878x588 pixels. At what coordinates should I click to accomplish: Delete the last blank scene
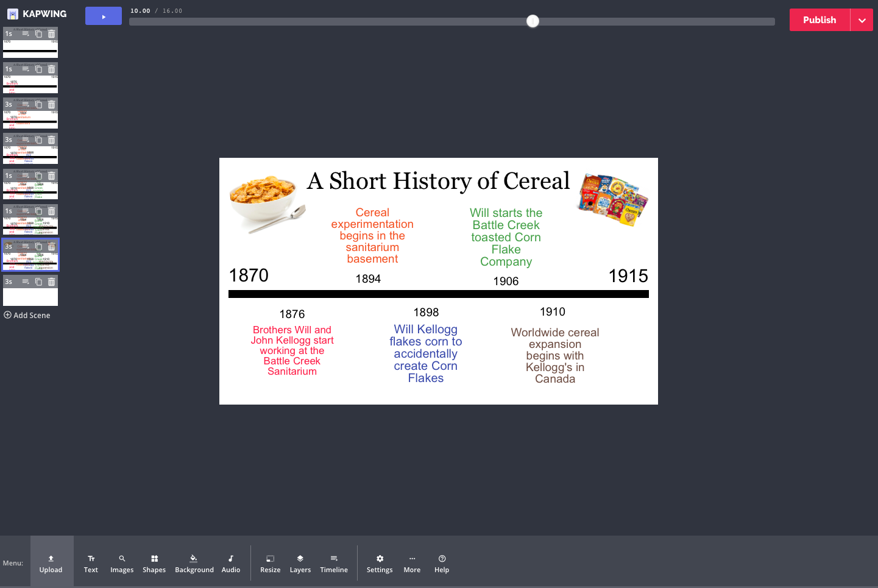[51, 282]
